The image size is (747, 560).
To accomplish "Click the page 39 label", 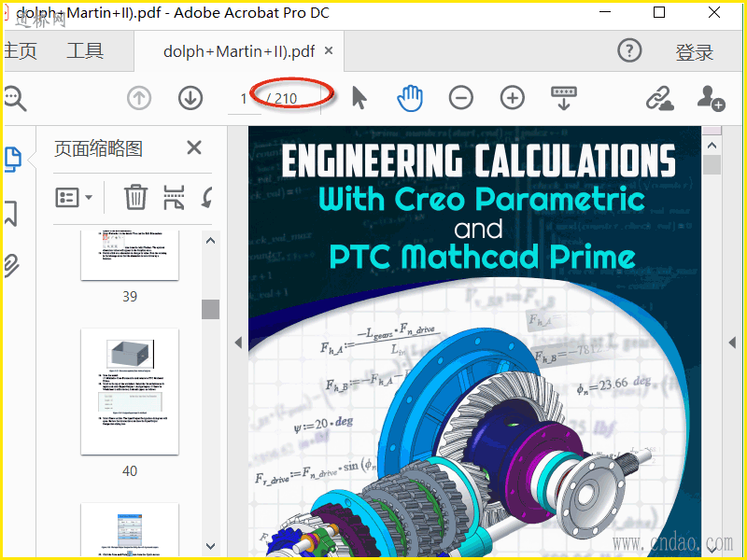I will [130, 297].
